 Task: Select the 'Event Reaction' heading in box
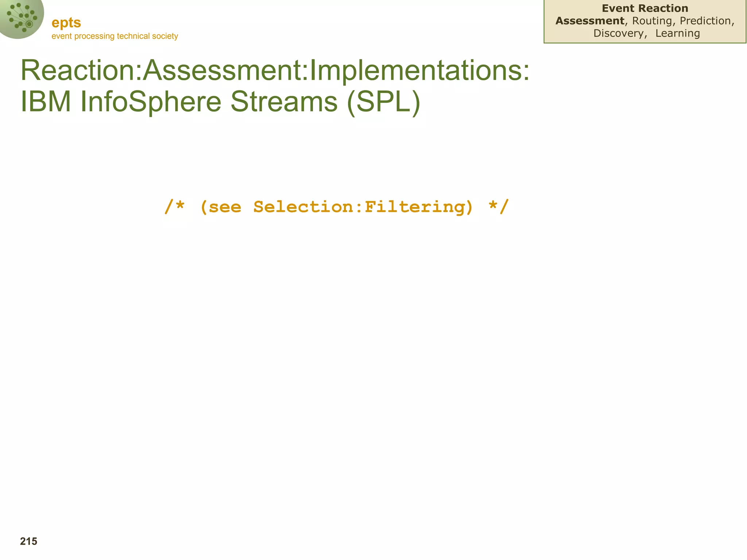click(x=645, y=8)
